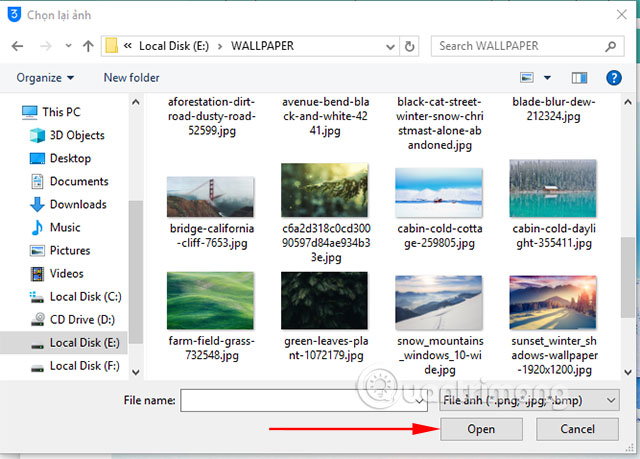
Task: Open the Organize menu
Action: (45, 78)
